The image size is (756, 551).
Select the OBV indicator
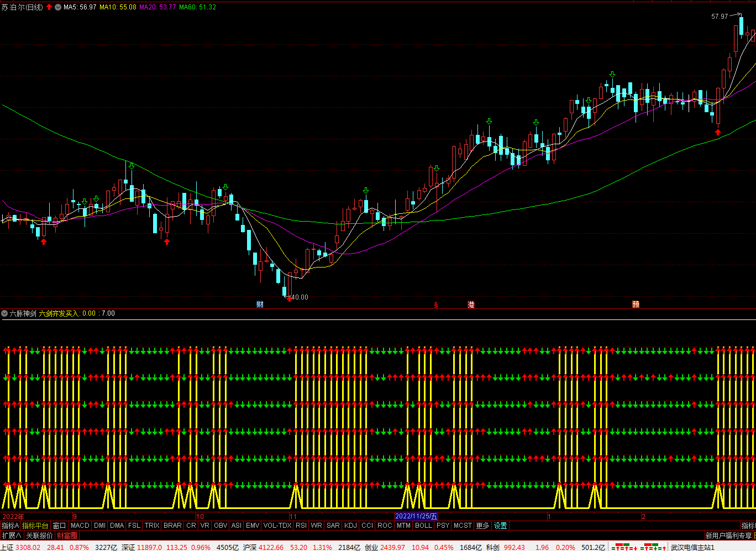coord(221,526)
